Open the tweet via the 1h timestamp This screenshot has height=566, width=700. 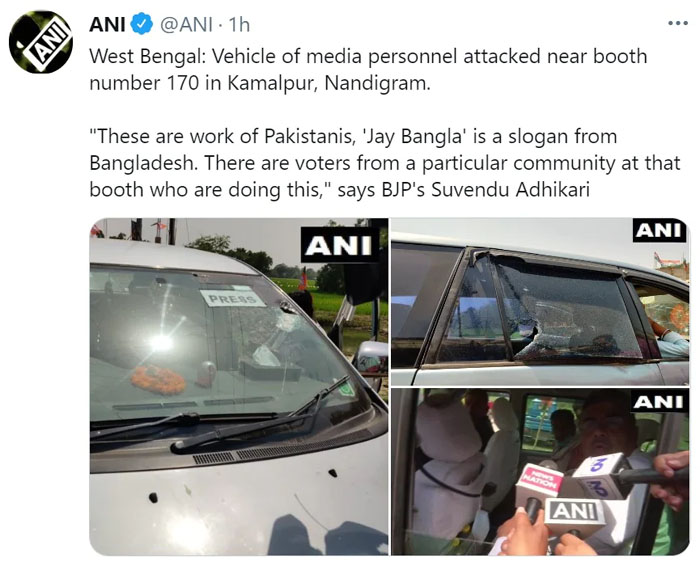(239, 25)
